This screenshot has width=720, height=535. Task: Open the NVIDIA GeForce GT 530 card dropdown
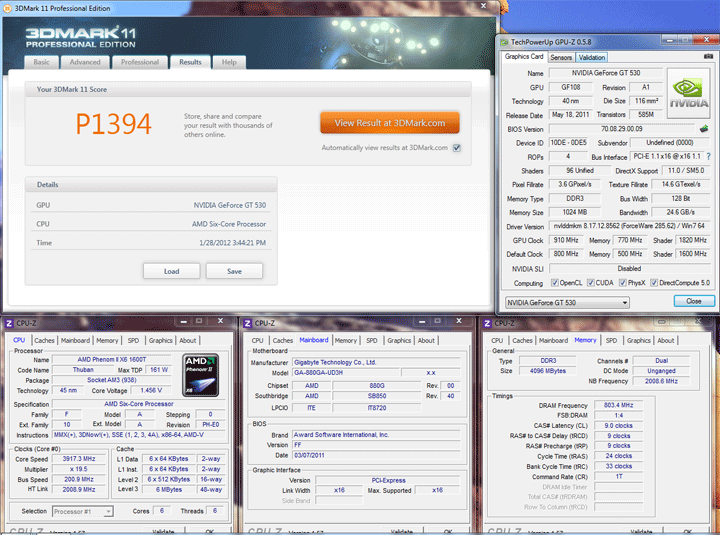click(x=567, y=303)
